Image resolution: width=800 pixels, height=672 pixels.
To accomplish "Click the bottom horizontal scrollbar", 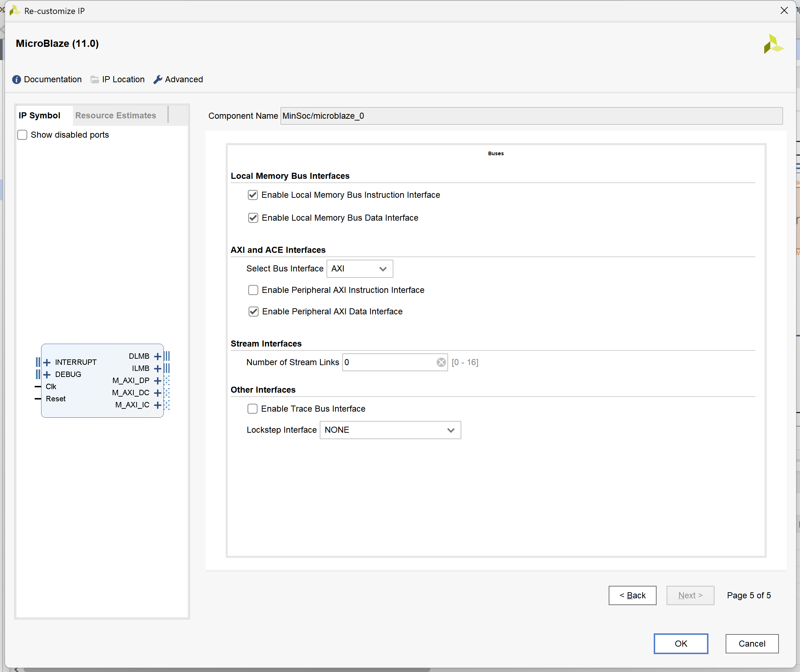I will point(227,669).
